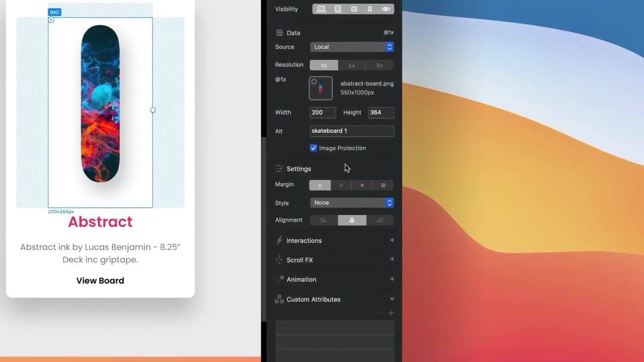Image resolution: width=644 pixels, height=362 pixels.
Task: Click the @1x label in Data header
Action: (x=388, y=32)
